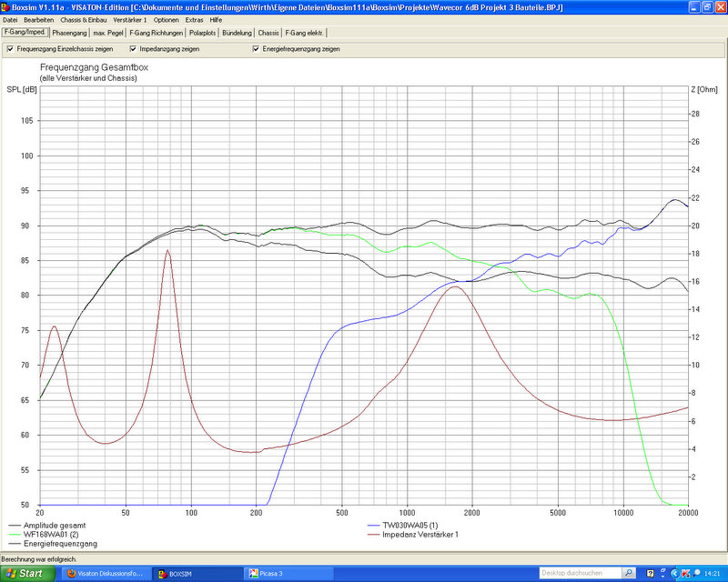Toggle Frequenzgang Einzelchassis zeigen checkbox

coord(10,49)
